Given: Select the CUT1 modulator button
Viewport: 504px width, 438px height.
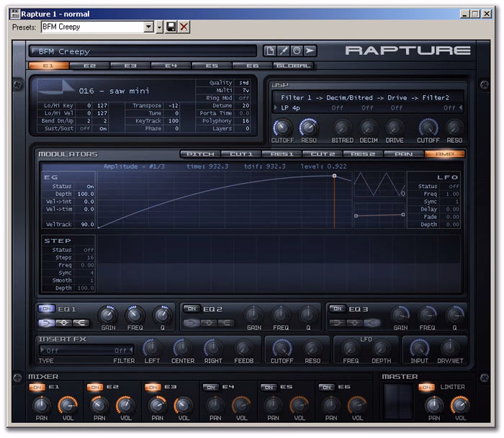Looking at the screenshot, I should 241,154.
